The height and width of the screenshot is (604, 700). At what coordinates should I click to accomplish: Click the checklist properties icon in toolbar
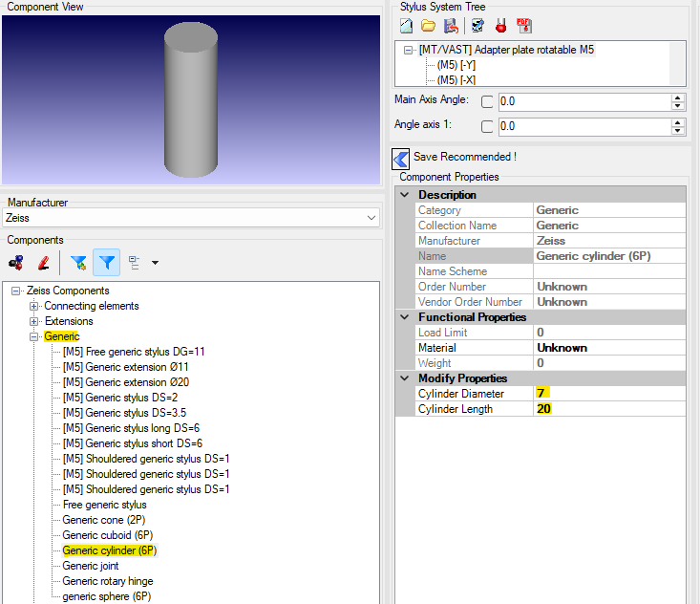tap(477, 26)
